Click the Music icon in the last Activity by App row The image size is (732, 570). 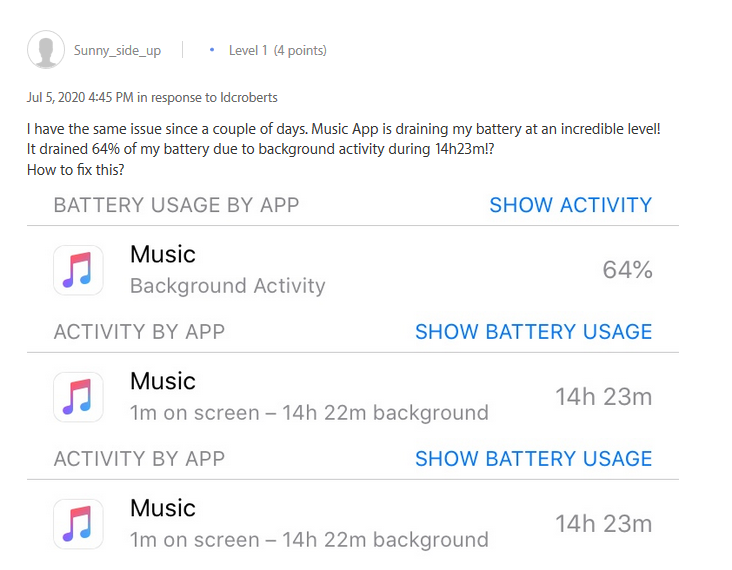click(78, 524)
